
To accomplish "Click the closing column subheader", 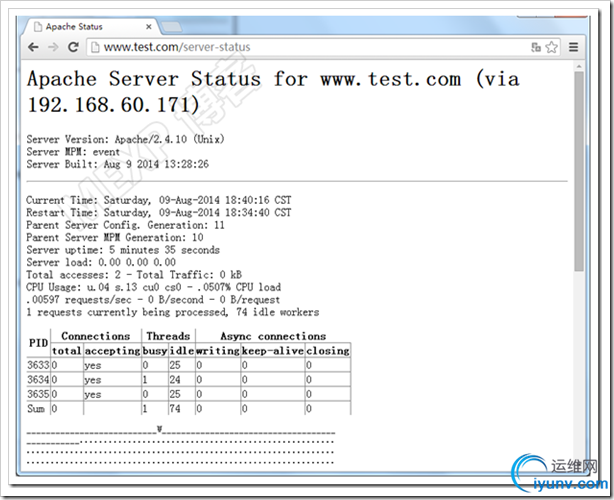I will point(328,351).
